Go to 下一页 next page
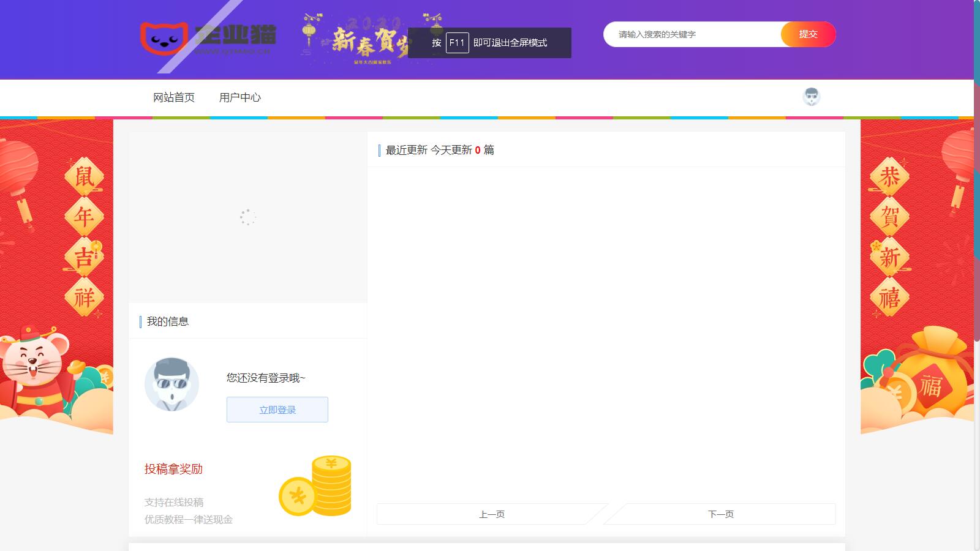The image size is (980, 551). pyautogui.click(x=720, y=514)
